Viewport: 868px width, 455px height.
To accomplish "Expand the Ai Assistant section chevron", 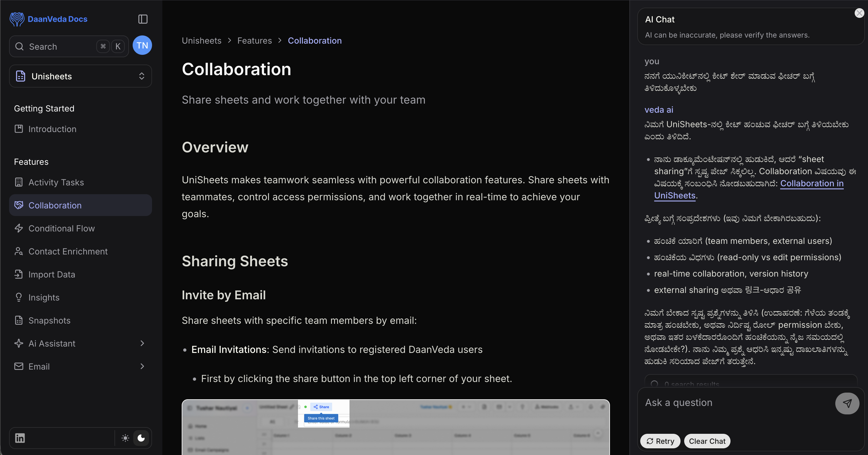I will click(x=142, y=343).
